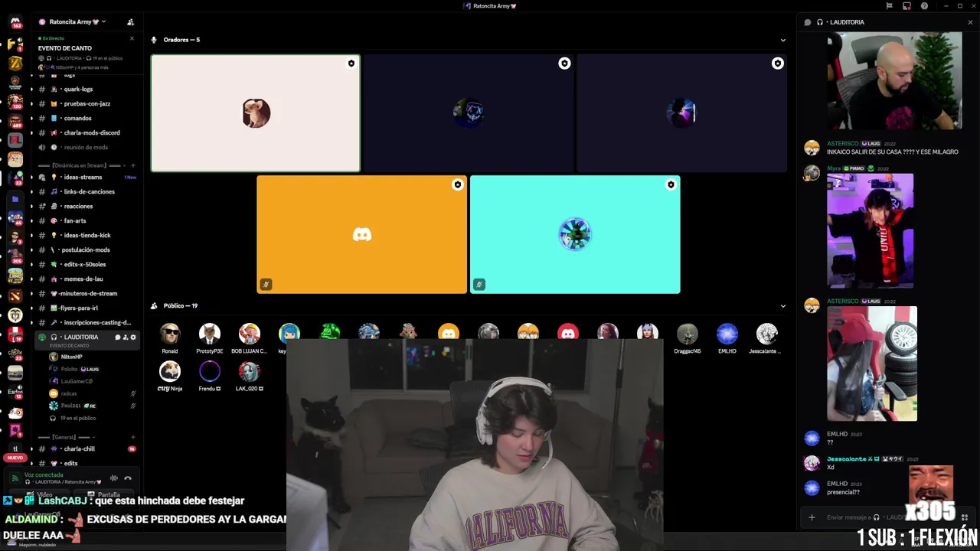Collapse the Oradores speakers section
The height and width of the screenshot is (551, 980).
pyautogui.click(x=782, y=40)
